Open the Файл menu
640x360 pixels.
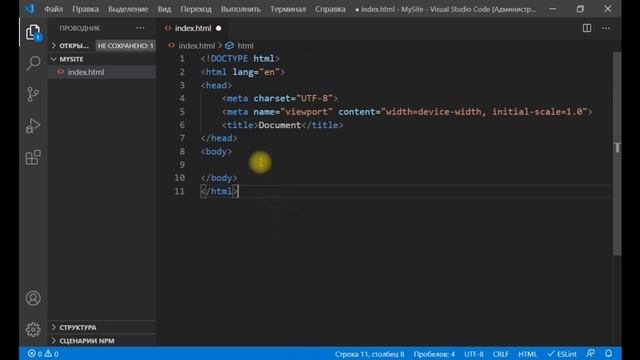point(53,9)
